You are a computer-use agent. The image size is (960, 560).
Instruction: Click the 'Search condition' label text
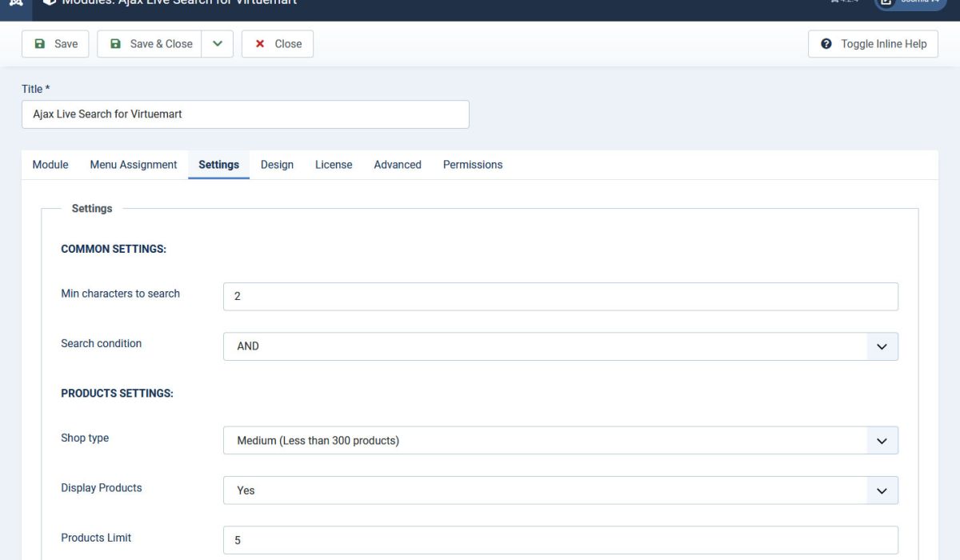[x=102, y=343]
